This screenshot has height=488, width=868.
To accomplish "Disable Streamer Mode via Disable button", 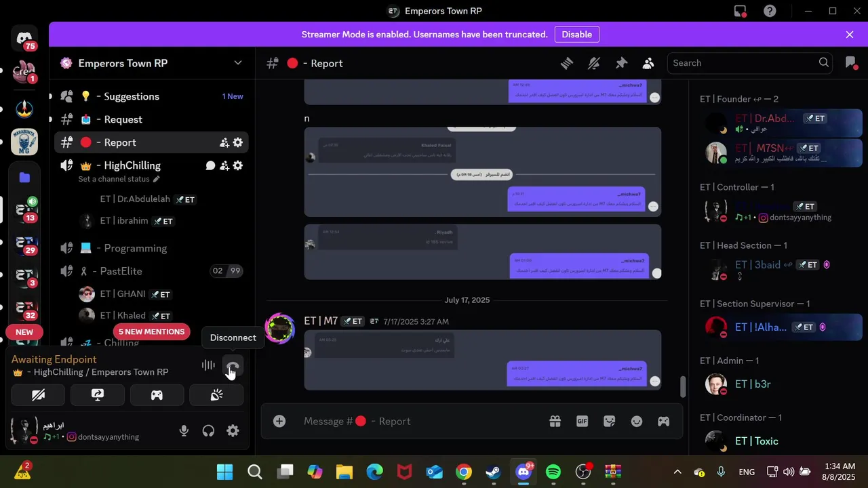I will 577,35.
